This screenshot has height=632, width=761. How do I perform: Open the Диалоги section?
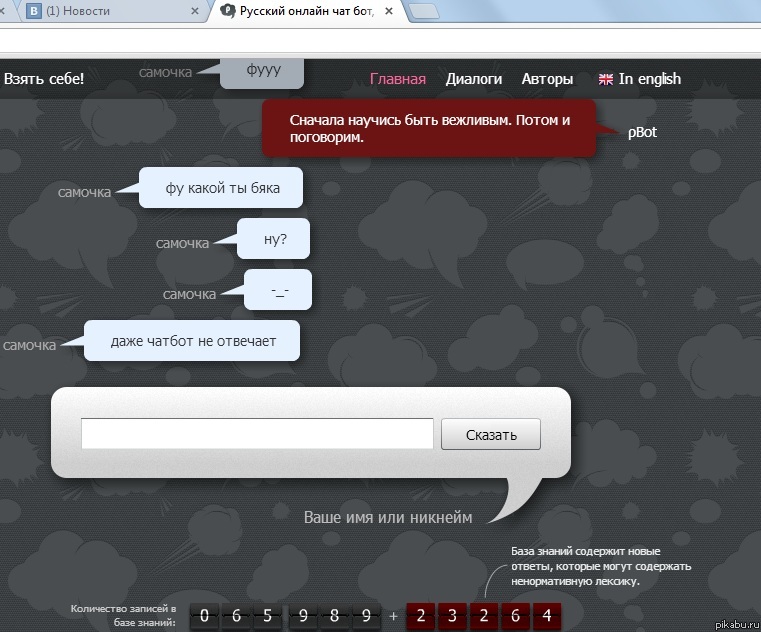click(474, 79)
